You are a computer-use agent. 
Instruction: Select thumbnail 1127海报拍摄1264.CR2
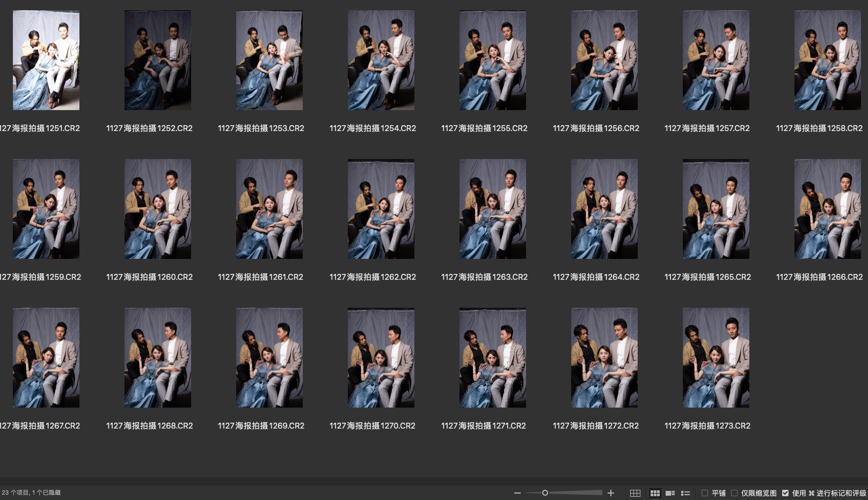[604, 209]
